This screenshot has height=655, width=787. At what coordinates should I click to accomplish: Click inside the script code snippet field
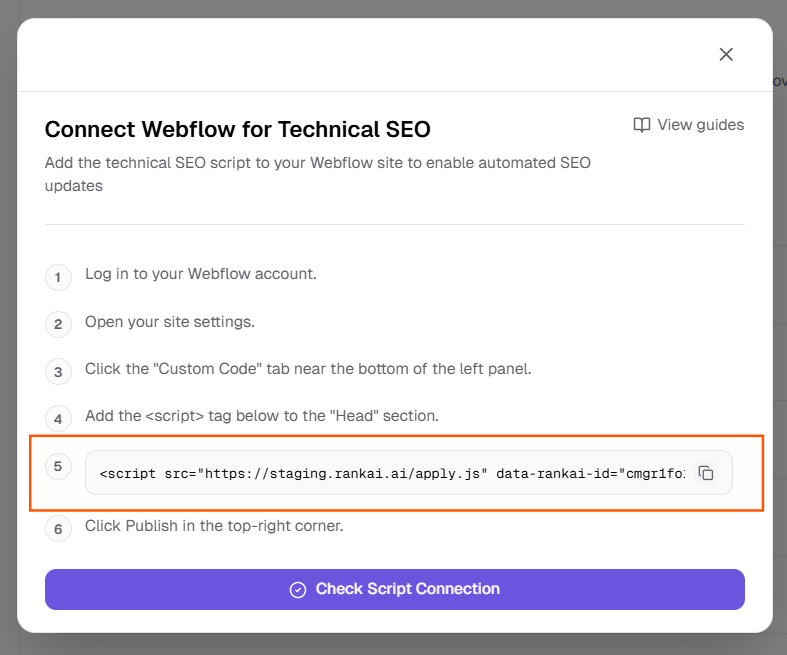(392, 473)
